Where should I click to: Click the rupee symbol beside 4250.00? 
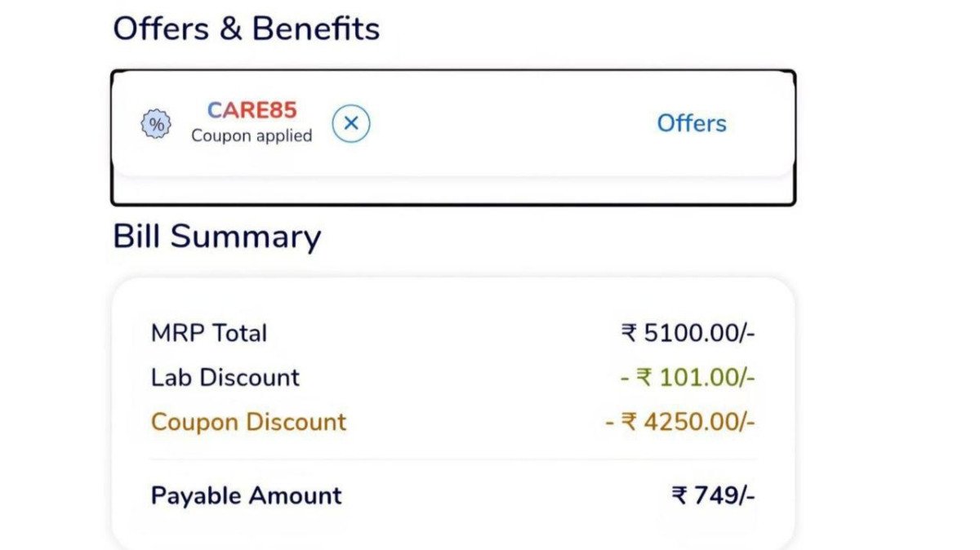(629, 422)
